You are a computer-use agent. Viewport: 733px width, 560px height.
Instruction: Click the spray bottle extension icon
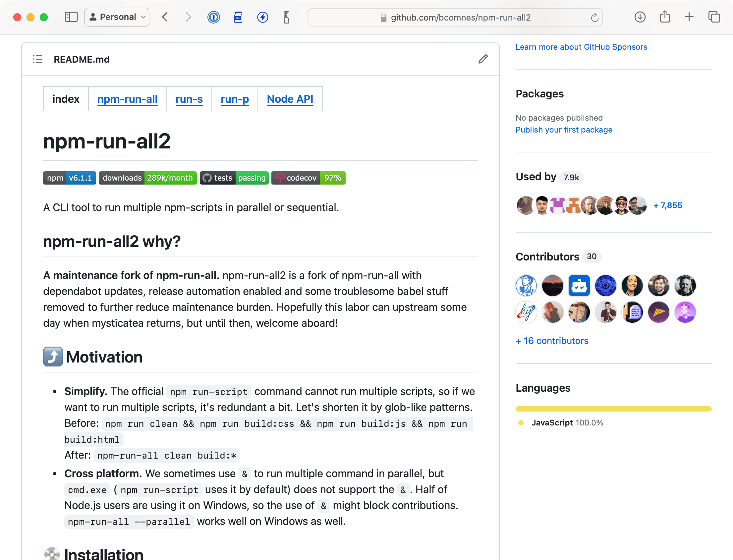[x=286, y=17]
